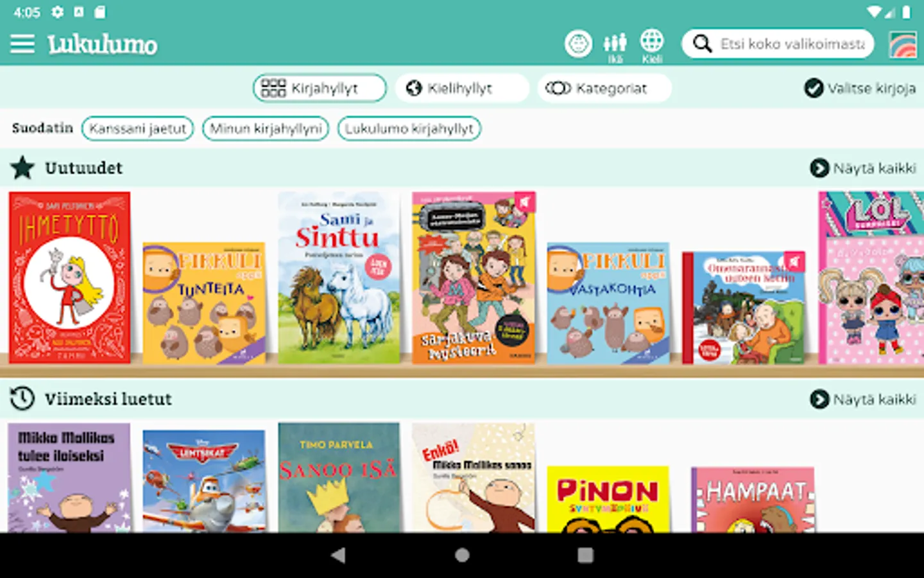Image resolution: width=924 pixels, height=578 pixels.
Task: Toggle the Minun kirjahyllyni filter
Action: point(266,128)
